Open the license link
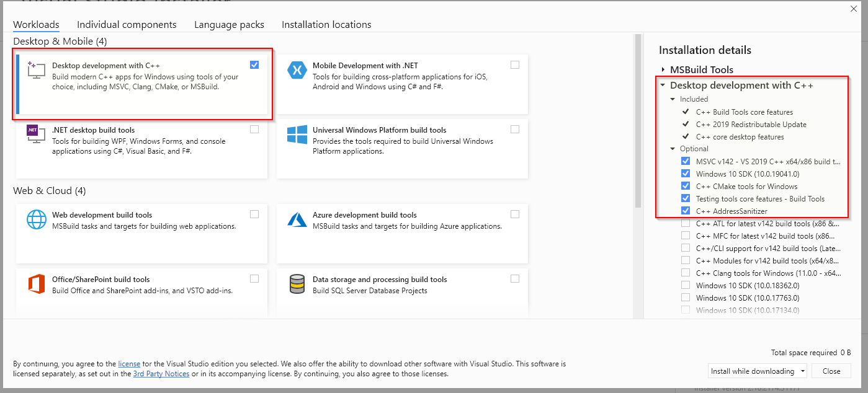The width and height of the screenshot is (868, 393). (129, 364)
